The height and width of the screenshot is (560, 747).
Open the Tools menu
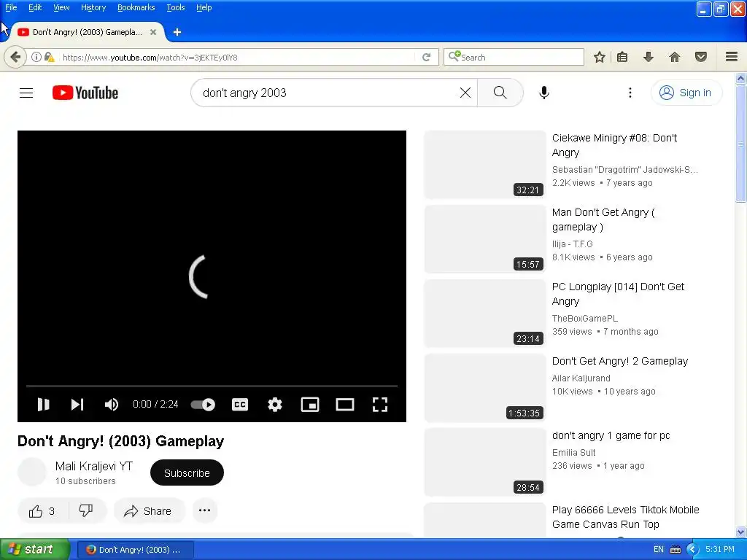[175, 7]
